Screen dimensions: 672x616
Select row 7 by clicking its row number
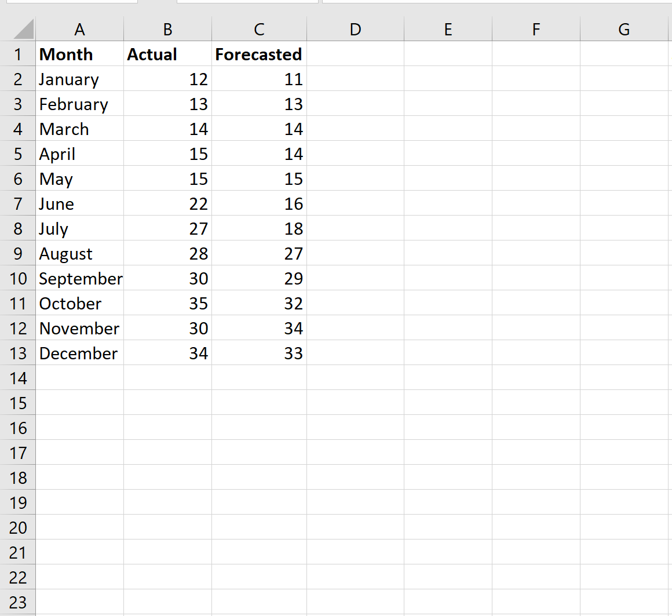pyautogui.click(x=18, y=203)
